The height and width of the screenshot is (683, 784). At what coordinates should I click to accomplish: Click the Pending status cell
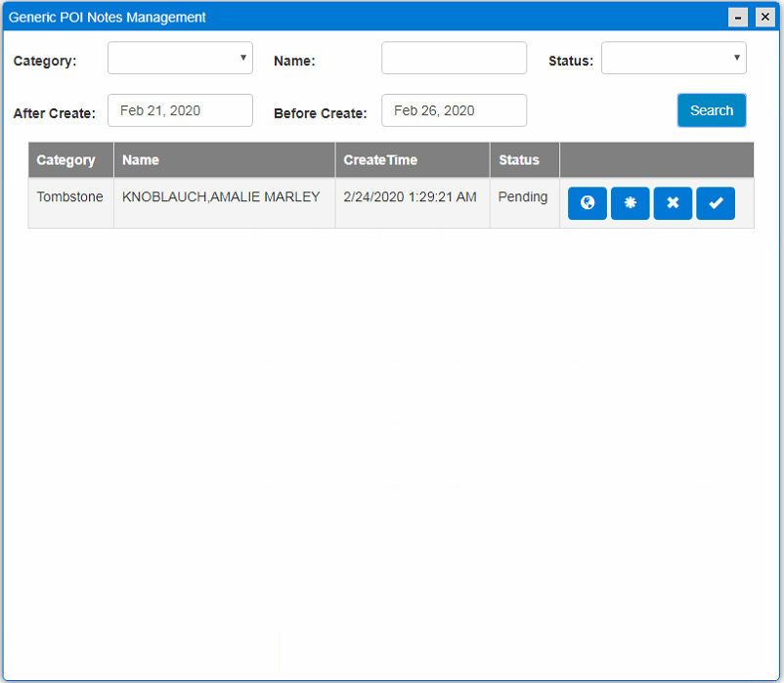pyautogui.click(x=523, y=197)
